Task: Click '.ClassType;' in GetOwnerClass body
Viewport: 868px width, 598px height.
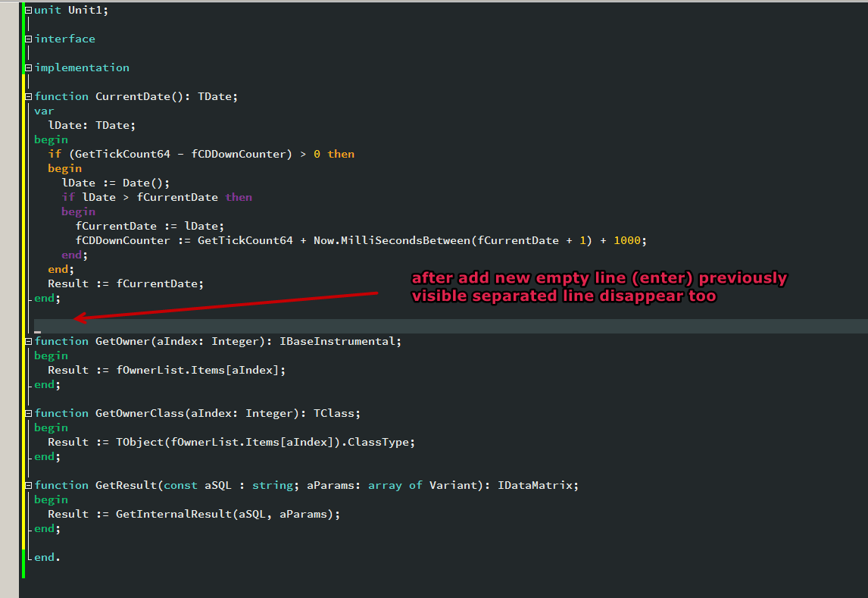Action: 378,442
